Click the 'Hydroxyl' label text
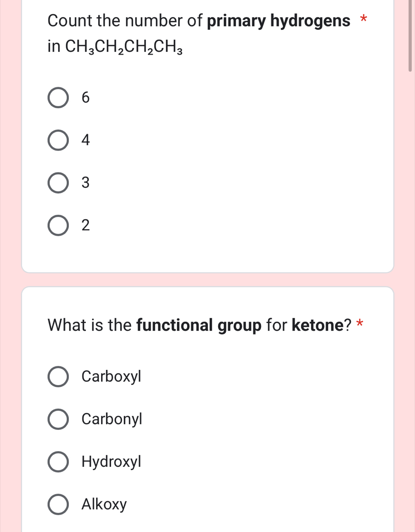The image size is (415, 532). [111, 462]
